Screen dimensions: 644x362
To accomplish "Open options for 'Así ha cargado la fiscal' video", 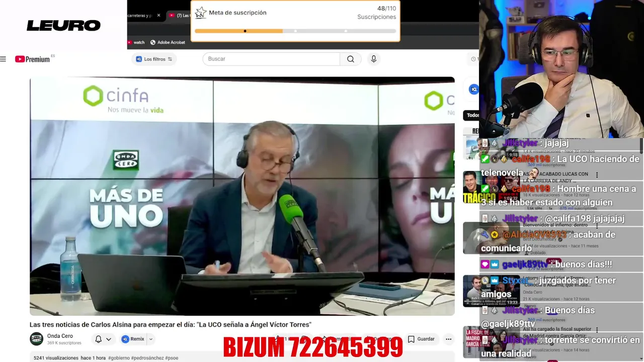I will (597, 330).
